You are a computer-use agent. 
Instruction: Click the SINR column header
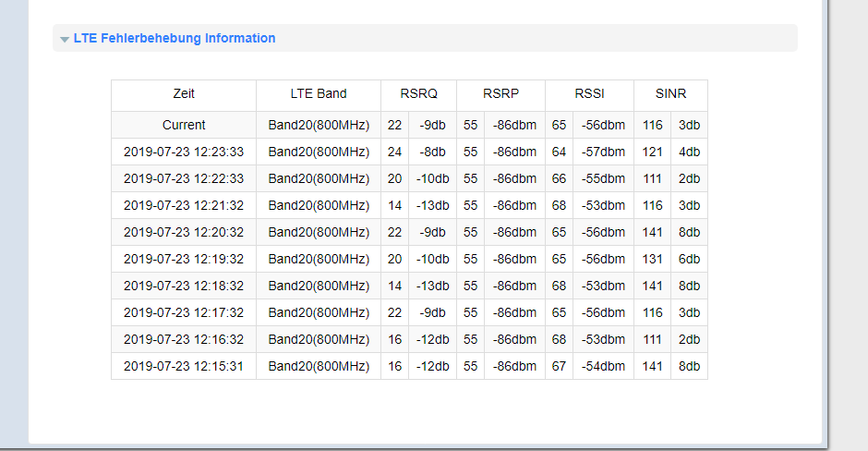coord(671,95)
